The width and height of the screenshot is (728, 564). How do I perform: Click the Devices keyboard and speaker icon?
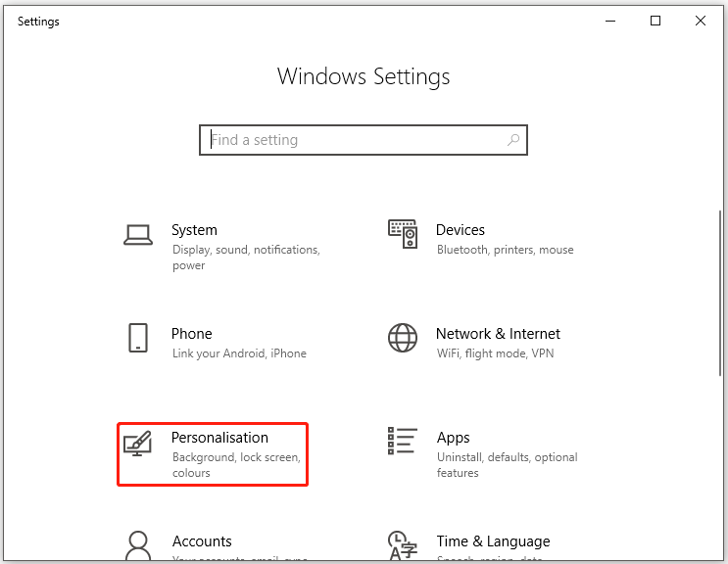[403, 234]
